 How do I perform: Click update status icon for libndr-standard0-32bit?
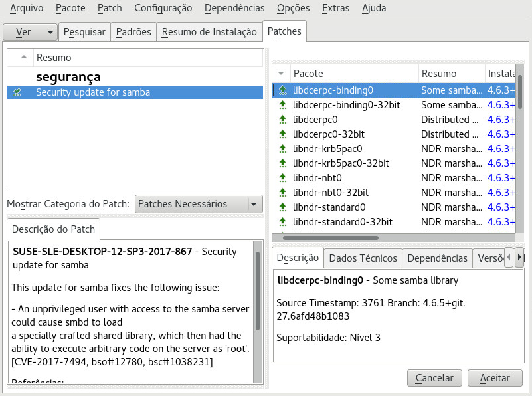(x=283, y=221)
